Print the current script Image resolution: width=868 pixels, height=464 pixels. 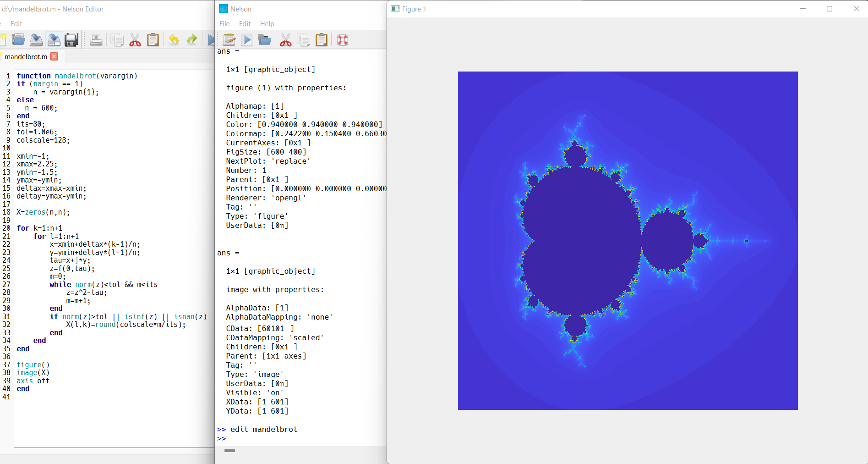96,39
